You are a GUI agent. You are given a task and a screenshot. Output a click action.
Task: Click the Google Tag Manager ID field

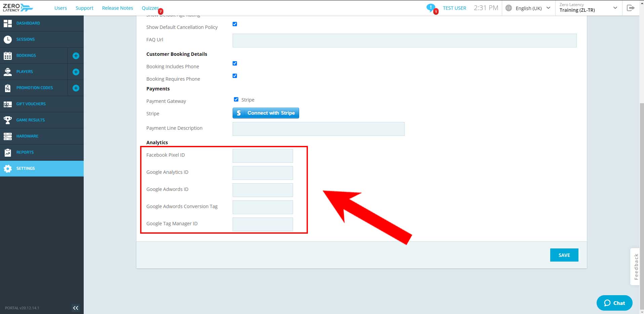pyautogui.click(x=263, y=224)
